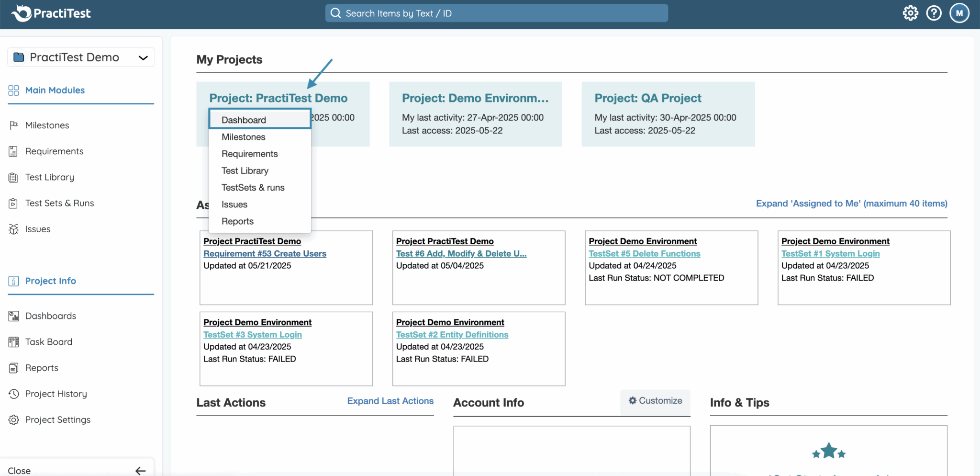Select Reports in the project popup menu
The height and width of the screenshot is (476, 980).
click(237, 221)
